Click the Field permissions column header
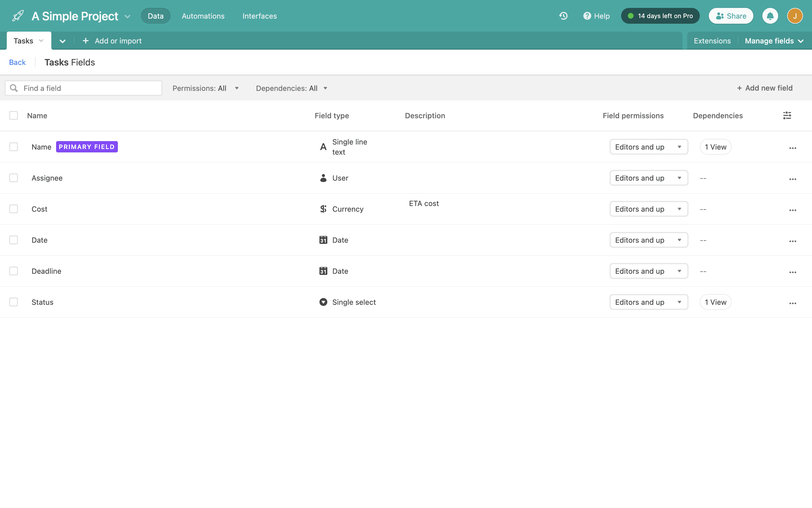This screenshot has height=508, width=812. 633,116
